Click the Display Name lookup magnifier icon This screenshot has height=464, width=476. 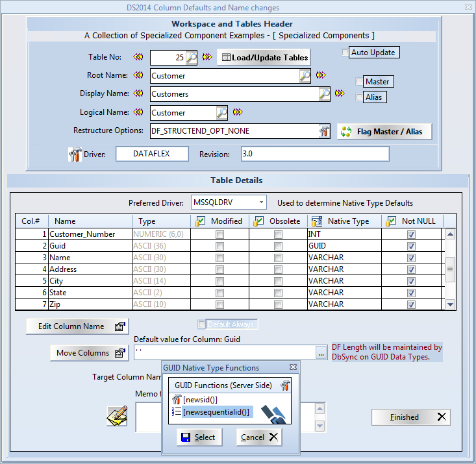(x=324, y=94)
